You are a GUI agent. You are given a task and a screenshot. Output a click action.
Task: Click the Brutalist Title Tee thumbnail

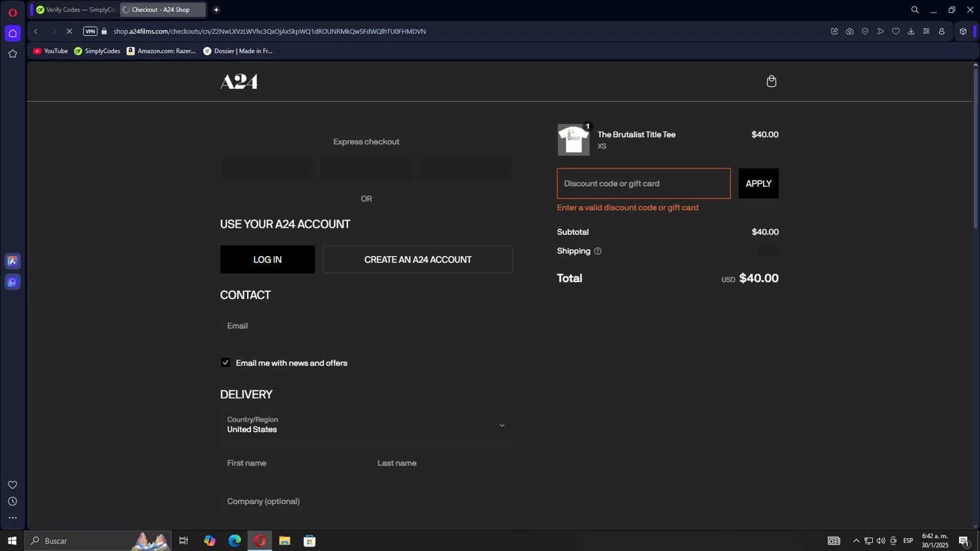point(574,140)
